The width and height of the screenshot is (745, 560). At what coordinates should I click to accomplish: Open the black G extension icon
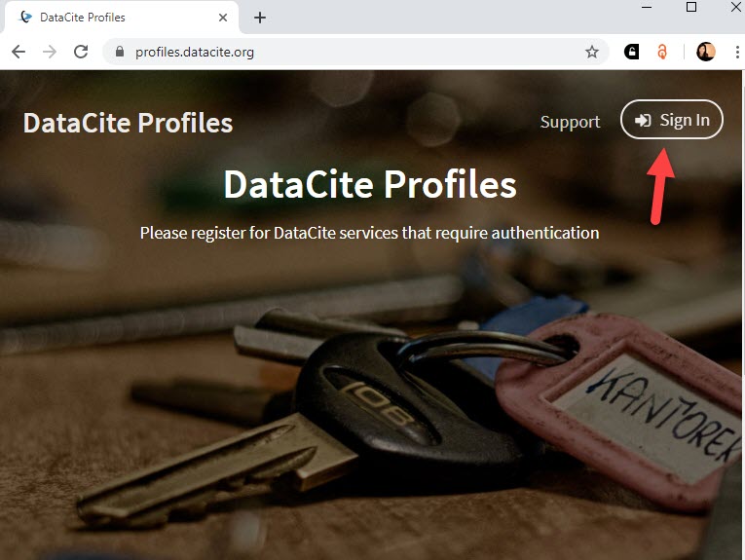coord(631,52)
